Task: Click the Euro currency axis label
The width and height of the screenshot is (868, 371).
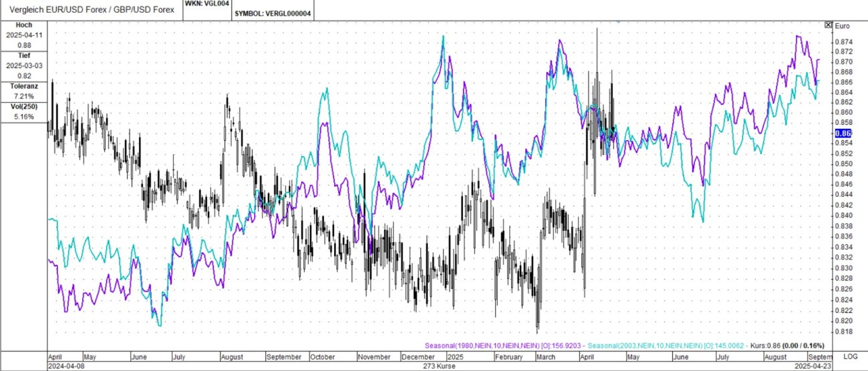Action: (x=843, y=26)
